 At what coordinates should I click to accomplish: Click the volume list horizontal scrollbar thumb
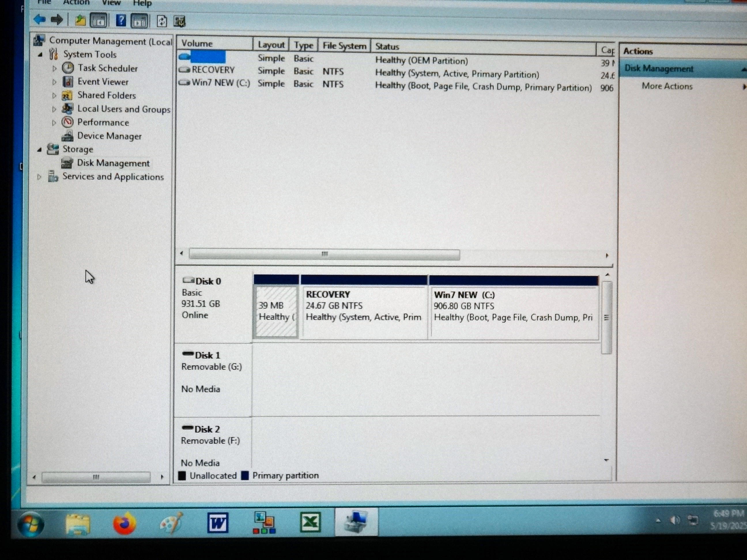(x=324, y=254)
